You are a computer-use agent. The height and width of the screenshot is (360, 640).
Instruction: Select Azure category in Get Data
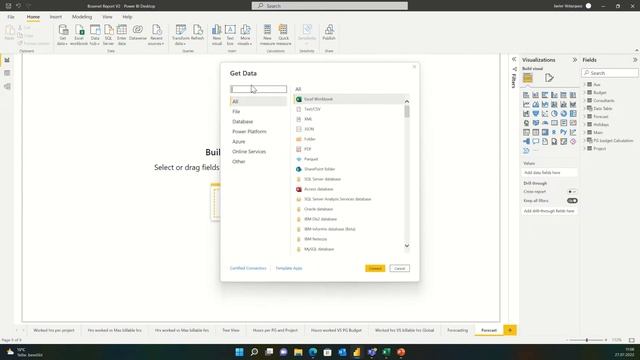point(239,142)
